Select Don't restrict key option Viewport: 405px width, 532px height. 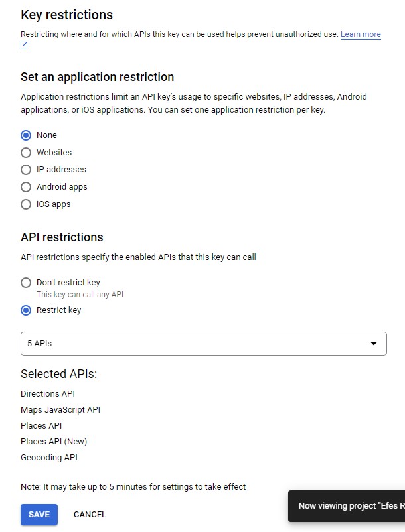[26, 283]
